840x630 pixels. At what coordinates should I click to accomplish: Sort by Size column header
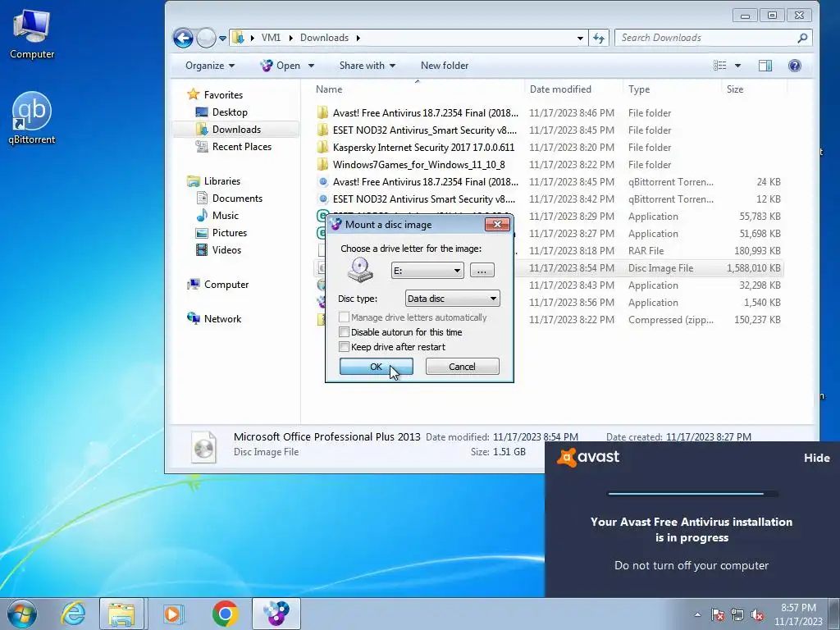point(755,89)
